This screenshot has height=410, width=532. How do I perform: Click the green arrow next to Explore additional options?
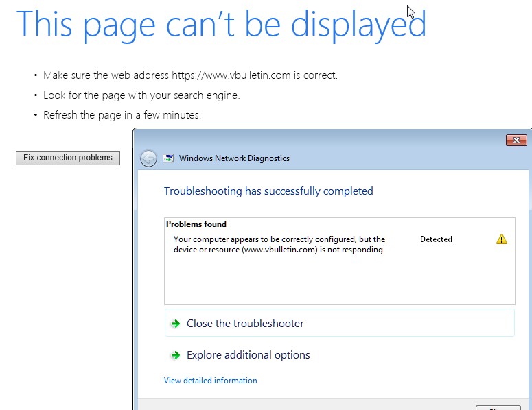tap(176, 355)
